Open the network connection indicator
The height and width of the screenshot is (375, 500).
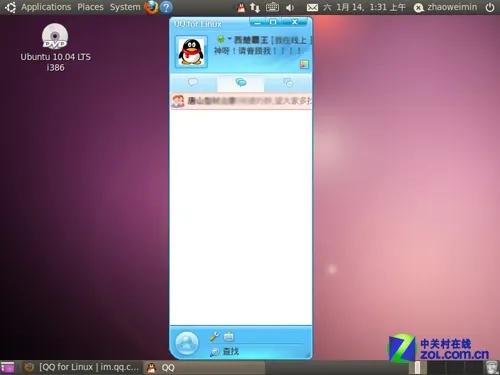pos(255,7)
